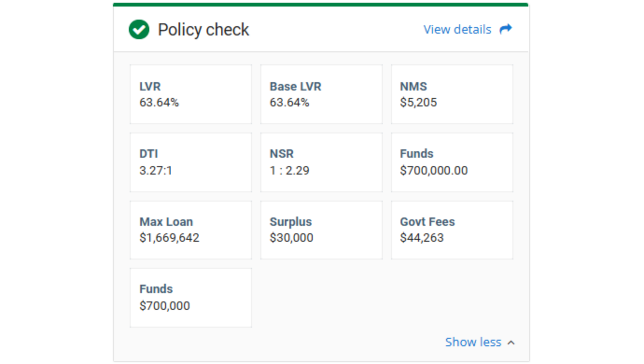Click the $44,263 Govt Fees amount

(422, 238)
